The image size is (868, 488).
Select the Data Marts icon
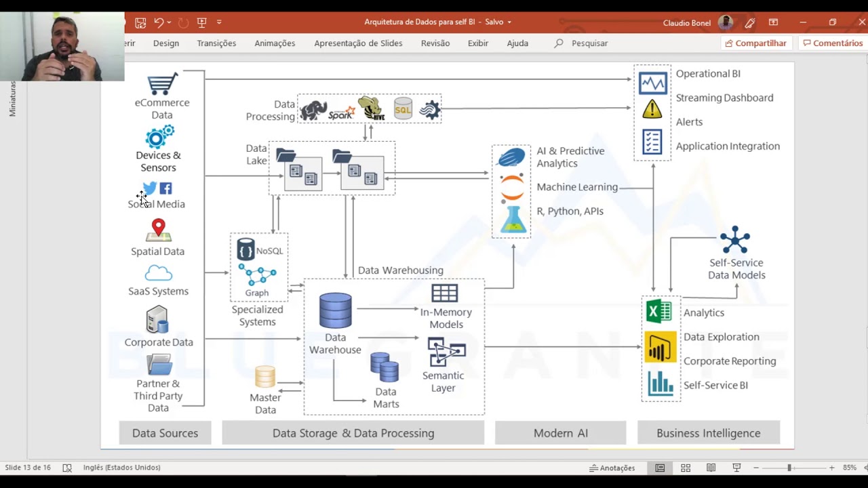384,367
